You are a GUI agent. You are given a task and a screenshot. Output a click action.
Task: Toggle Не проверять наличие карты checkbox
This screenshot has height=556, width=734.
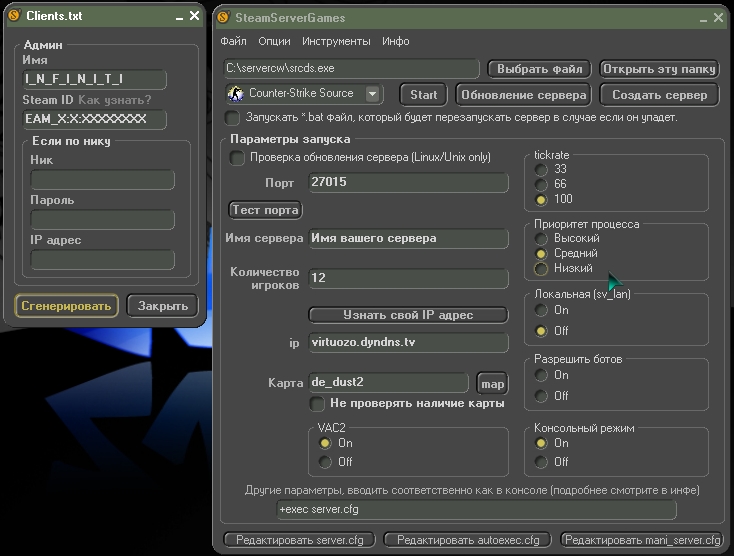(x=317, y=404)
